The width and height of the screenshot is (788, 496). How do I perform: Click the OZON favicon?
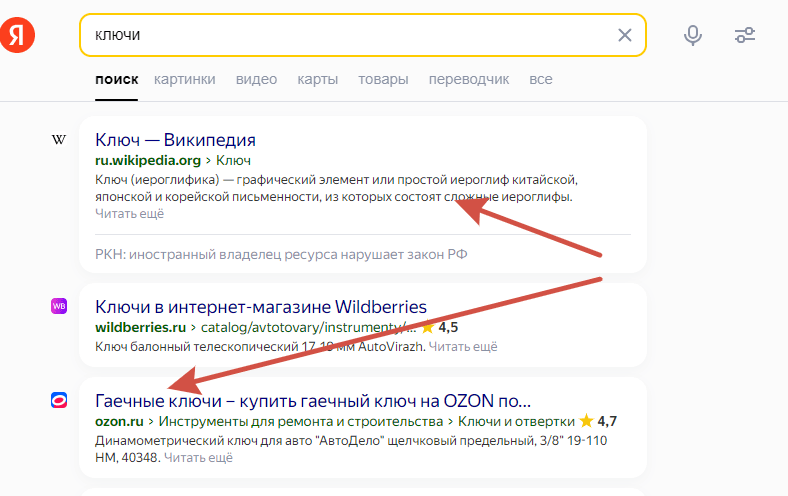pyautogui.click(x=59, y=401)
